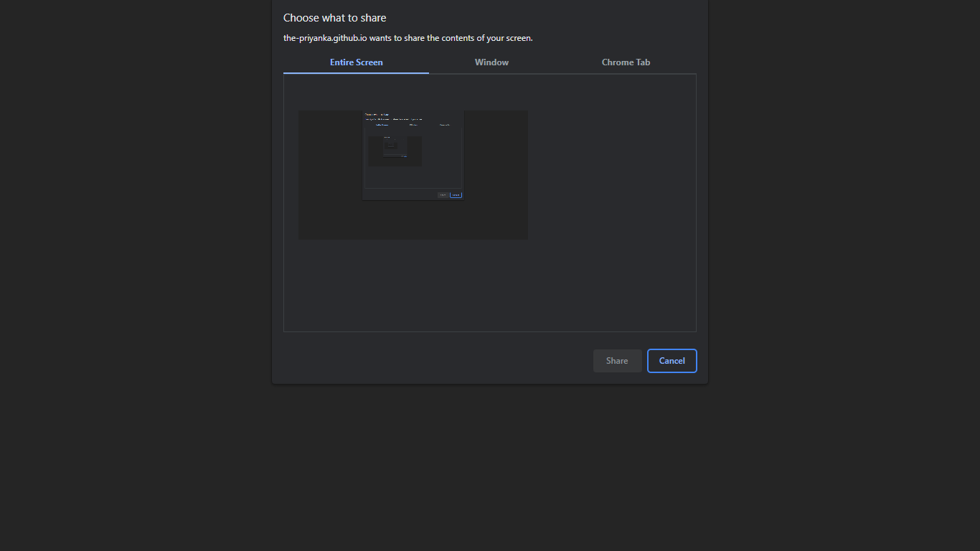Image resolution: width=980 pixels, height=551 pixels.
Task: View Chrome Tab sources for sharing
Action: pyautogui.click(x=626, y=62)
